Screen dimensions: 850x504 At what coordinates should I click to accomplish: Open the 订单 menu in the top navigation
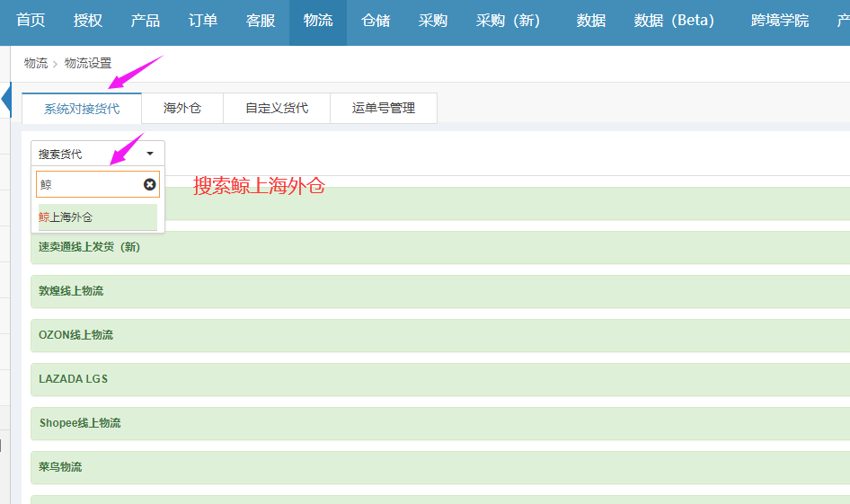coord(203,21)
